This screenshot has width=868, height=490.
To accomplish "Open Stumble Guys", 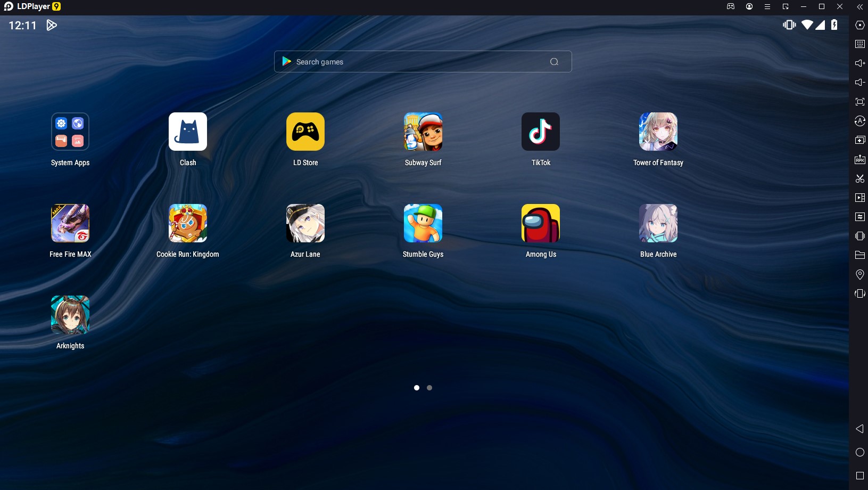I will click(423, 223).
